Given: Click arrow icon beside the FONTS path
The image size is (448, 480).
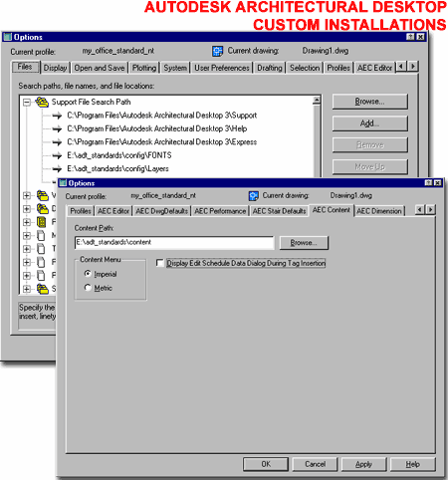Looking at the screenshot, I should tap(57, 155).
